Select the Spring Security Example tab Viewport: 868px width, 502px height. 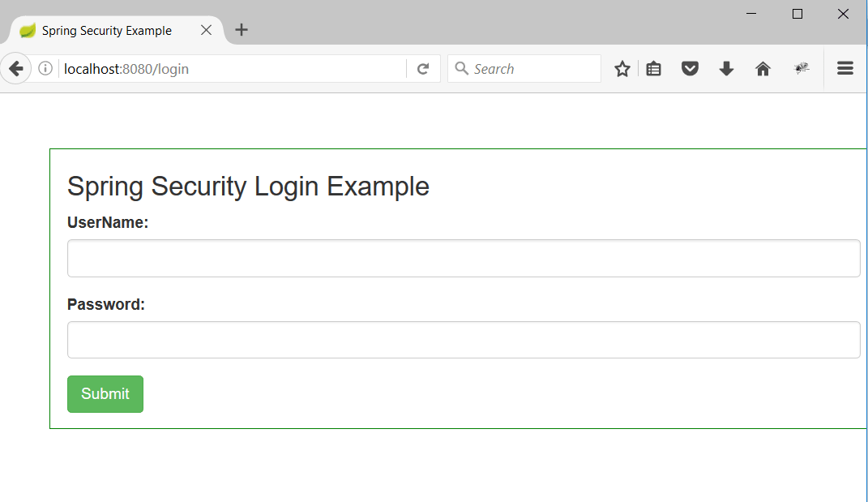tap(105, 30)
